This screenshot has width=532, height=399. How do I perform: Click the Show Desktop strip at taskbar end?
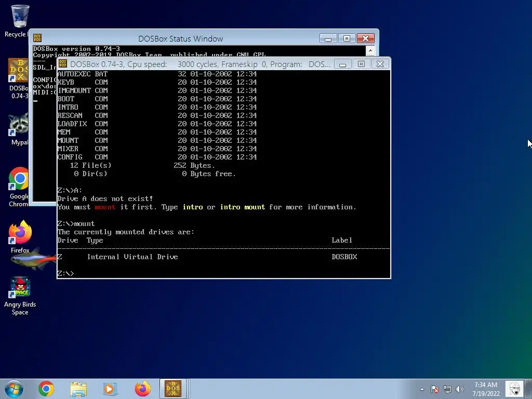point(529,389)
